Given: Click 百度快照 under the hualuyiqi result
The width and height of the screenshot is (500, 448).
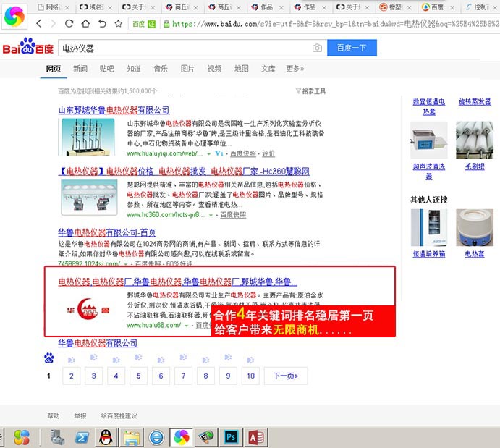Looking at the screenshot, I should tap(243, 153).
